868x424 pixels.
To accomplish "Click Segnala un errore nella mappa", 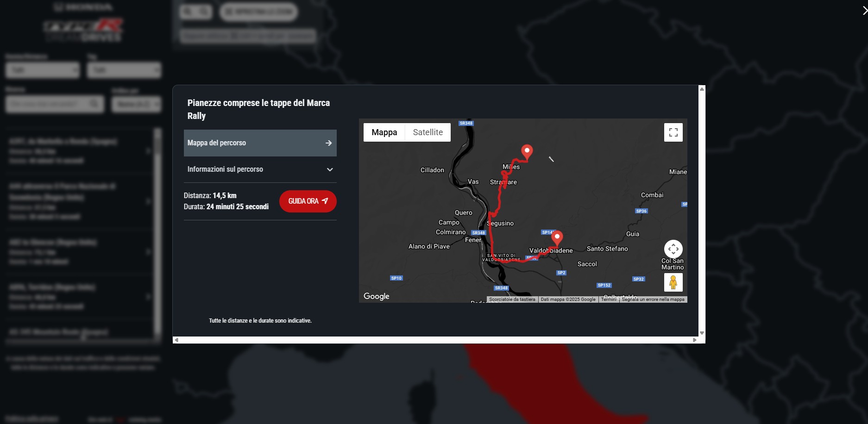I will coord(653,299).
